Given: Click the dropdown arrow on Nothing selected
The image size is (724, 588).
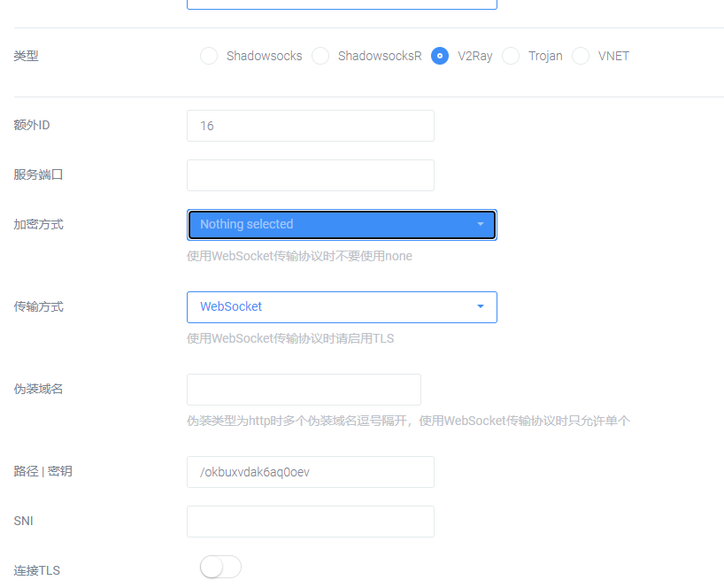Looking at the screenshot, I should click(481, 224).
